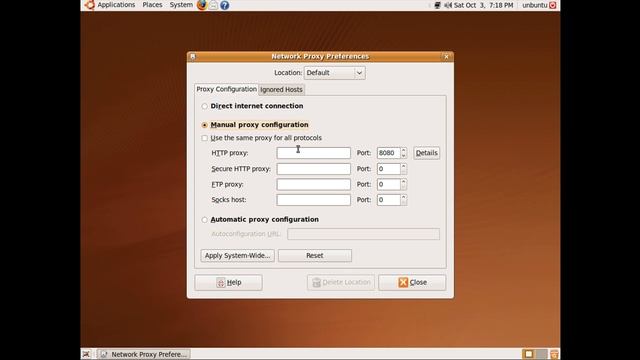Increase the FTP proxy port
This screenshot has width=640, height=360.
(403, 182)
